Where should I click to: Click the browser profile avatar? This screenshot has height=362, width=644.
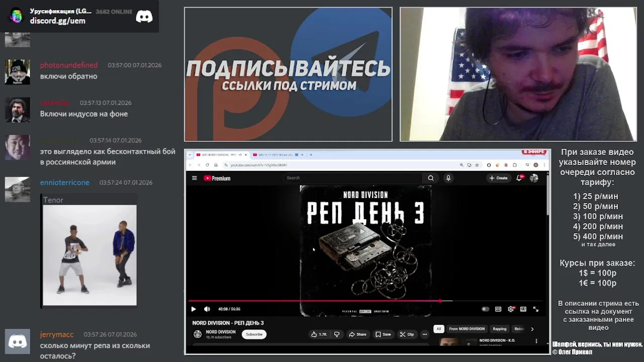pyautogui.click(x=536, y=165)
